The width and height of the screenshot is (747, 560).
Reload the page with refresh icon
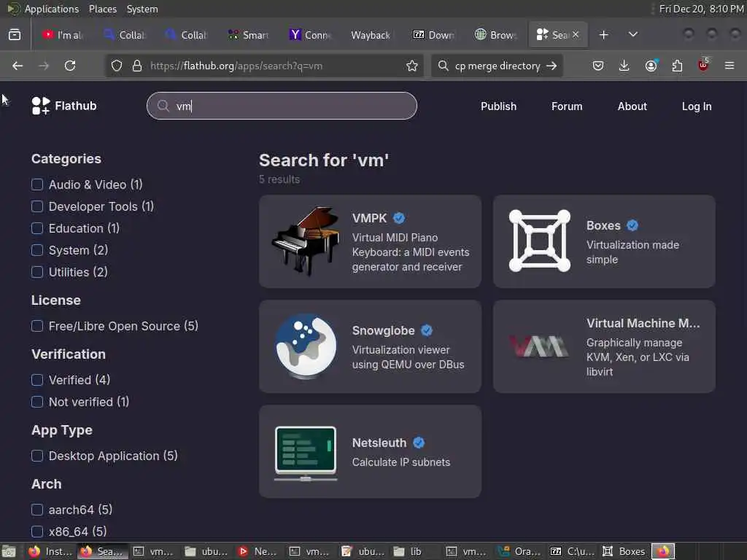[70, 66]
